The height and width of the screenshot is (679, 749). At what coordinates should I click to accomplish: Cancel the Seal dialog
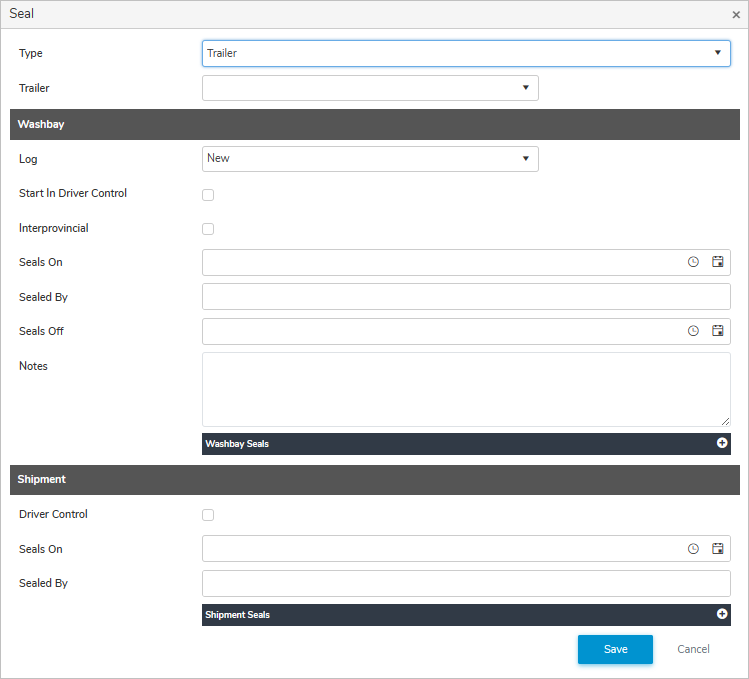point(693,649)
